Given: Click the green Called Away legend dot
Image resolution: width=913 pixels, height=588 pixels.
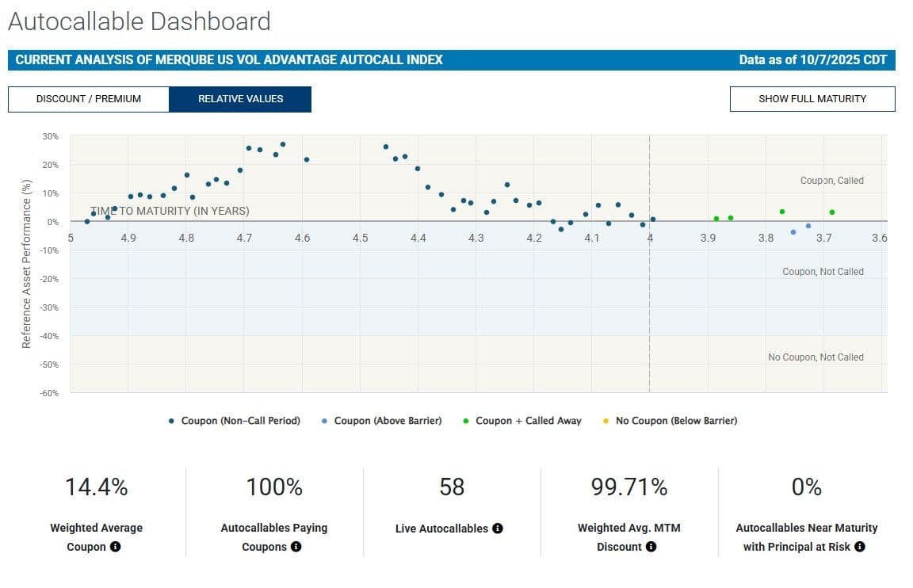Looking at the screenshot, I should coord(466,421).
